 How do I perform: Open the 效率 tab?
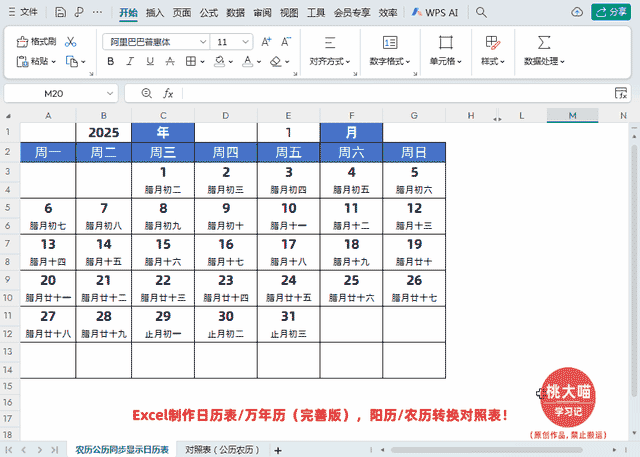tap(388, 13)
